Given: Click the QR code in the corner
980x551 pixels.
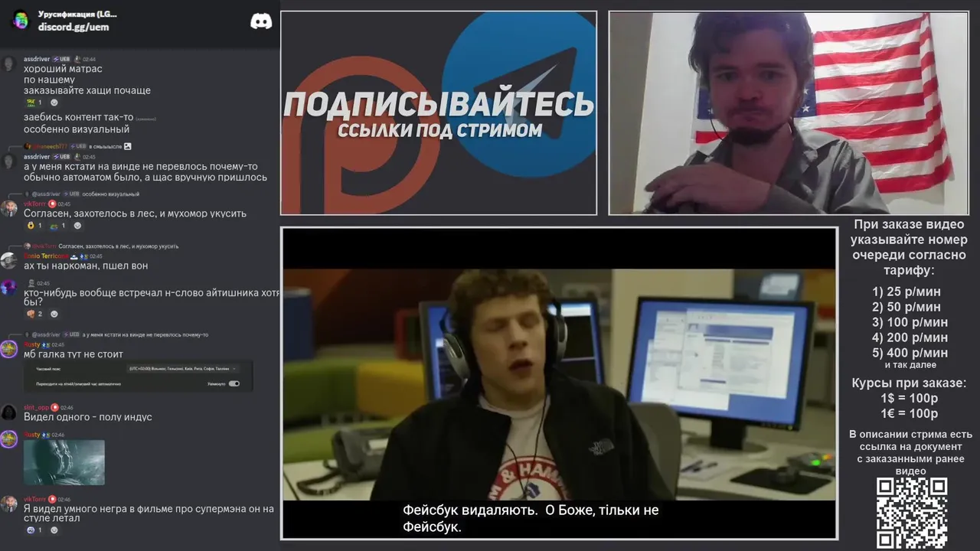Looking at the screenshot, I should point(912,514).
